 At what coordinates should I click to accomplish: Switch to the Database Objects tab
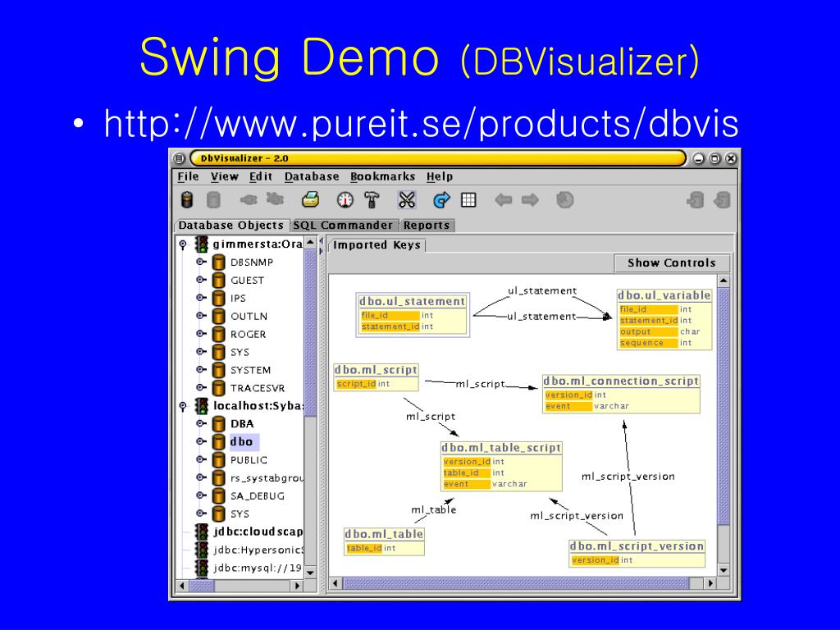tap(231, 226)
